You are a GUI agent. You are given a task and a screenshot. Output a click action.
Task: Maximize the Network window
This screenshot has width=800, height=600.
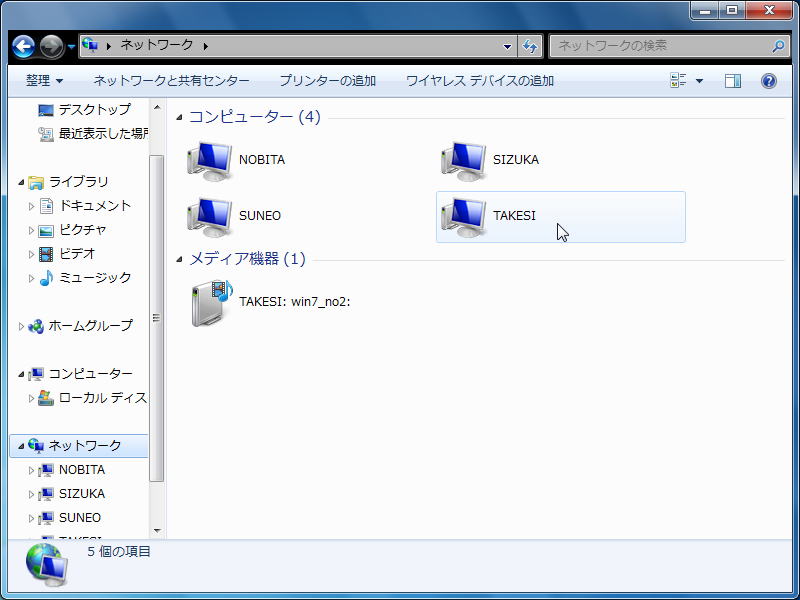point(732,10)
